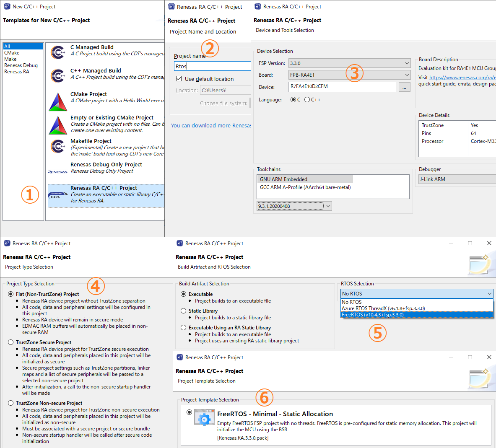
Task: Select the C language radio button
Action: point(293,100)
